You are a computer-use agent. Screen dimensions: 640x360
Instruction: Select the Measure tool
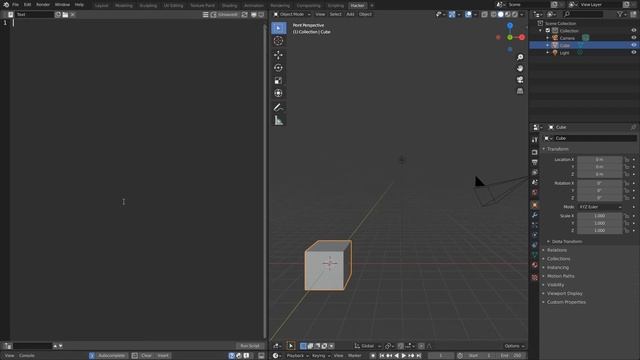(x=278, y=120)
